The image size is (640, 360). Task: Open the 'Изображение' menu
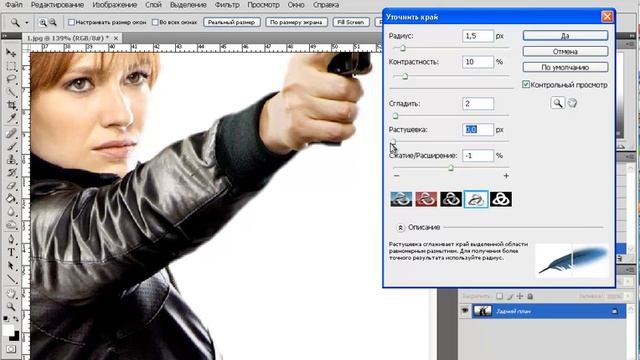(114, 5)
